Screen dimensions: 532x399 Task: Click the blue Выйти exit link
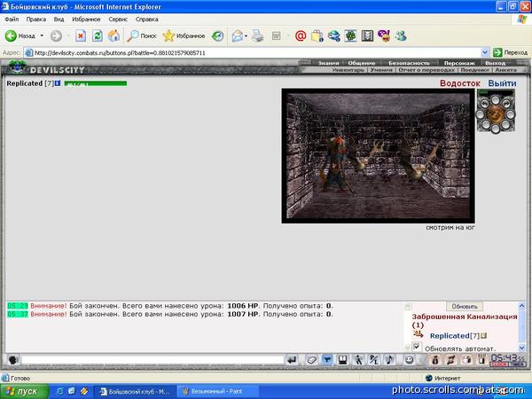coord(502,83)
